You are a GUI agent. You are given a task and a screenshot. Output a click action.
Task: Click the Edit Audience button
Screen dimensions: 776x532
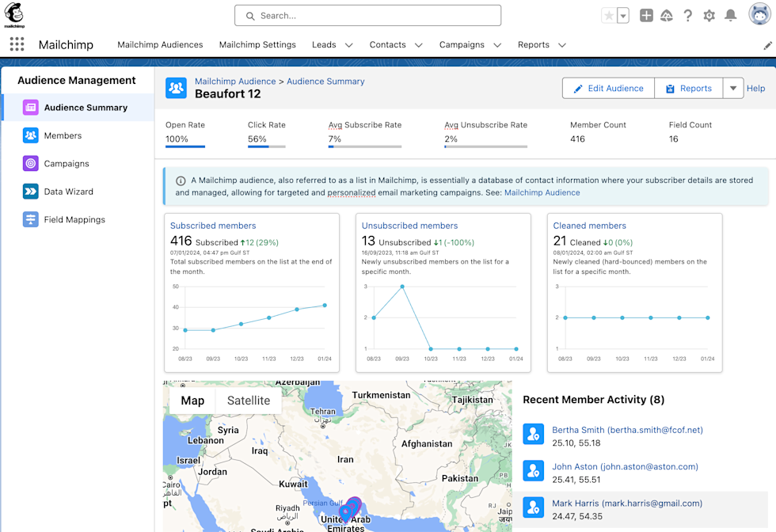pos(608,88)
